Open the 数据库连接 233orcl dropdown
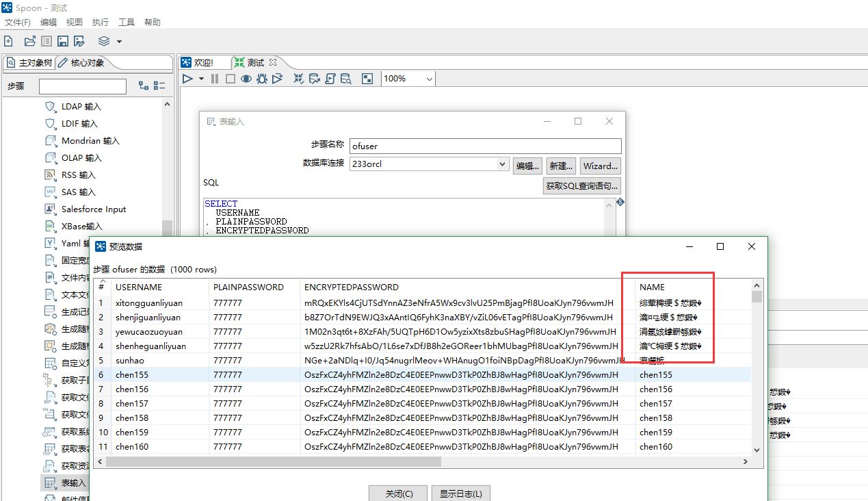Screen dimensions: 868x501 (503, 164)
